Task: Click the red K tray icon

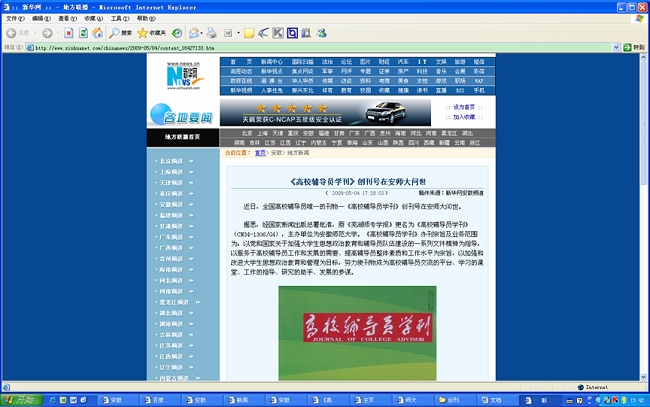Action: (615, 400)
